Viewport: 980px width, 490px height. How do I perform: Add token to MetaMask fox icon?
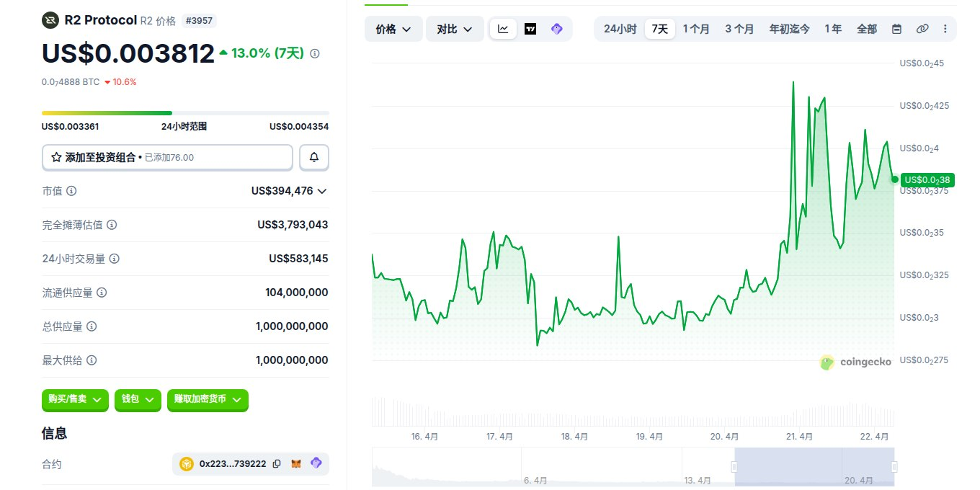coord(296,464)
